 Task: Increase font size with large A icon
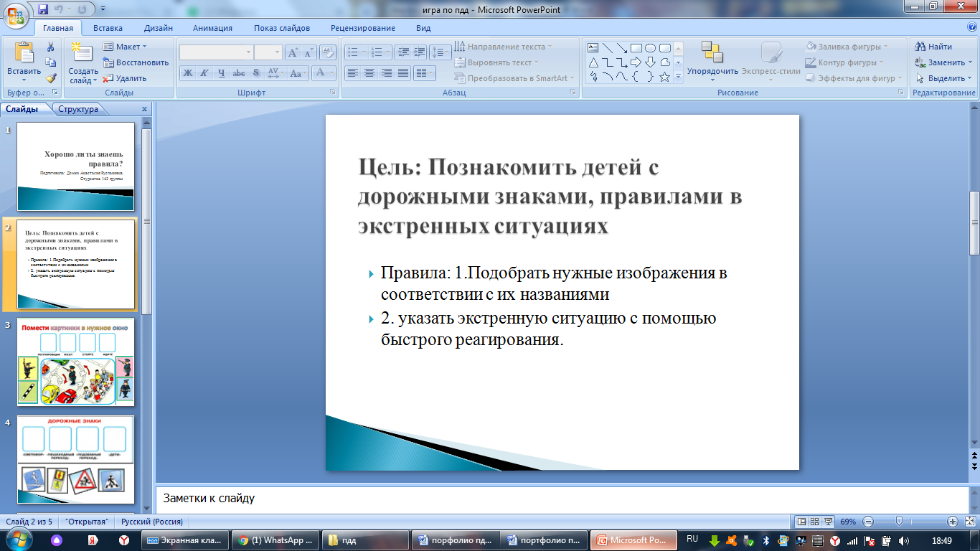pos(293,52)
